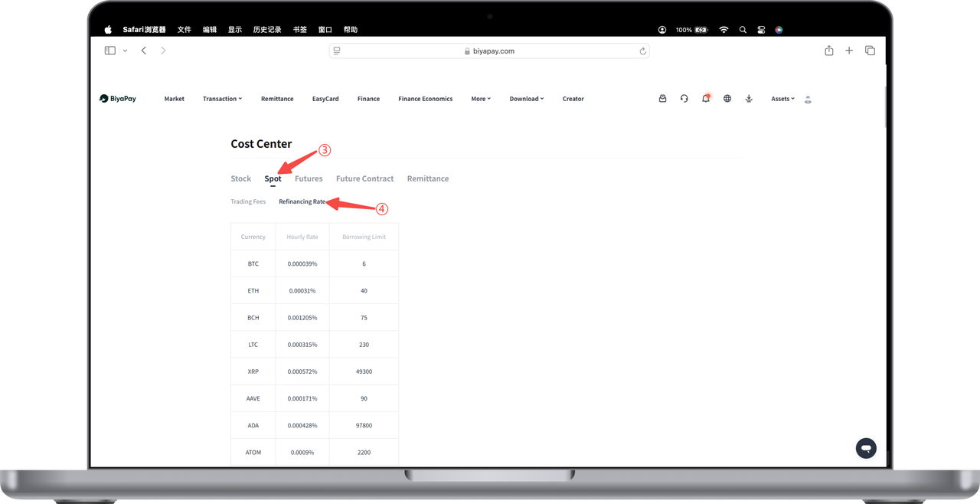Open notifications bell icon

705,99
